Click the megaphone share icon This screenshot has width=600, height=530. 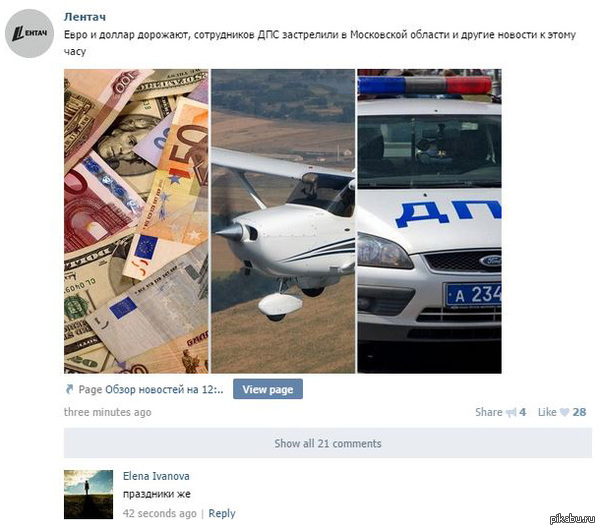click(511, 412)
